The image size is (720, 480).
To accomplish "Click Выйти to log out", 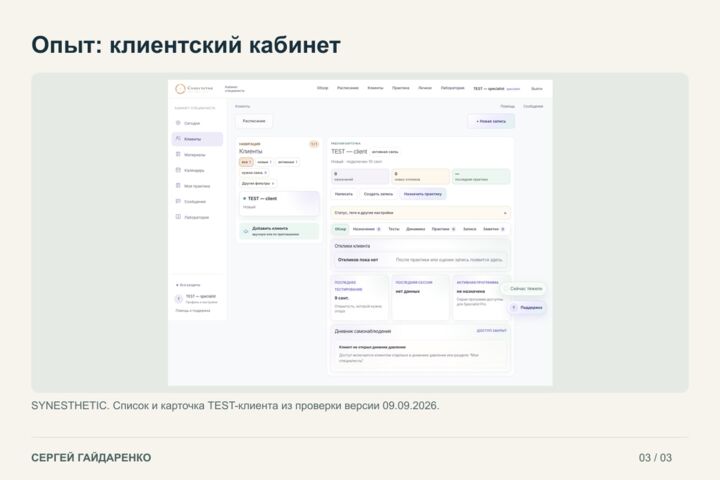I will coord(536,89).
